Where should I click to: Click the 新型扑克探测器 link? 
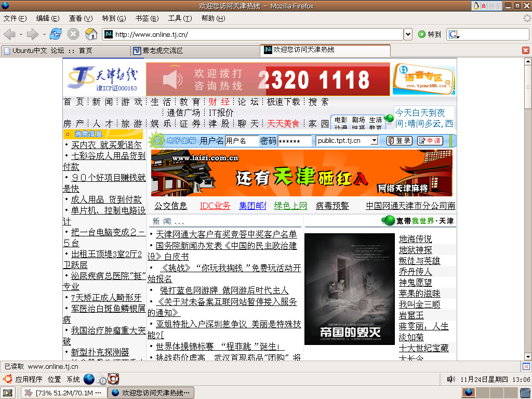pyautogui.click(x=100, y=352)
